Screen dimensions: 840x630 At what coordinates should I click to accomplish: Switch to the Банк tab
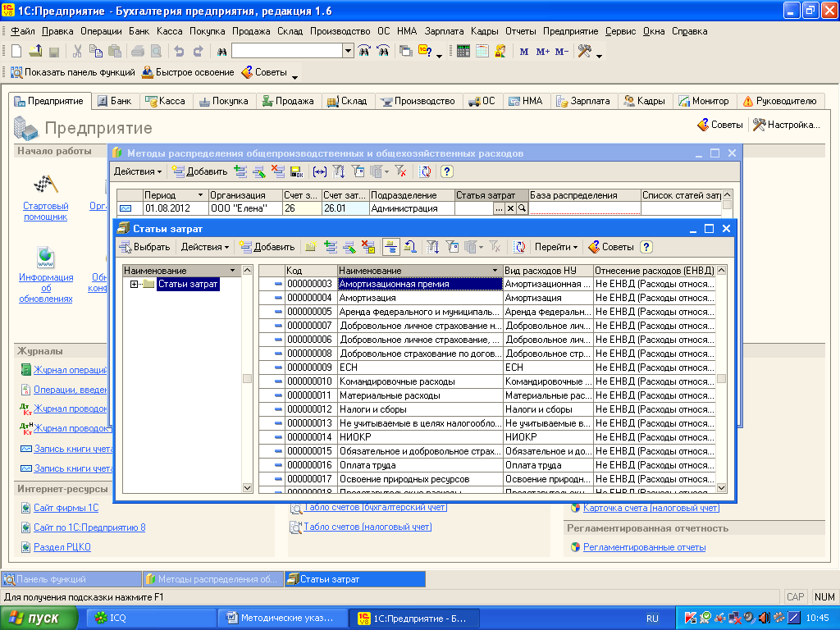tap(115, 101)
